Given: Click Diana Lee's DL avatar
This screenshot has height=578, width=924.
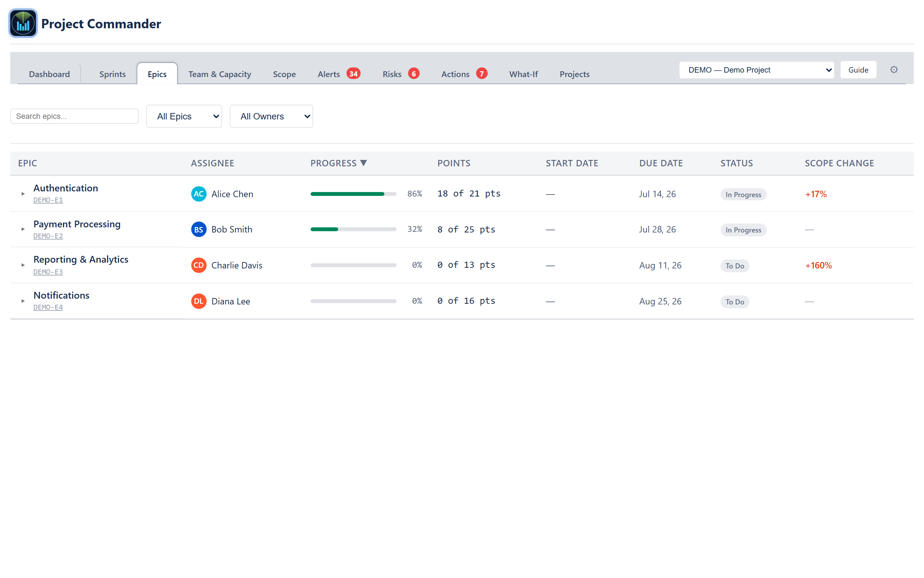Looking at the screenshot, I should 199,301.
